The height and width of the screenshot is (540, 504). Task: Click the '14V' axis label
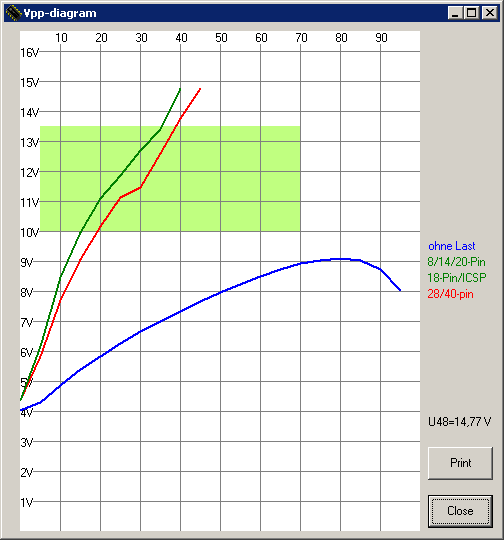point(30,113)
